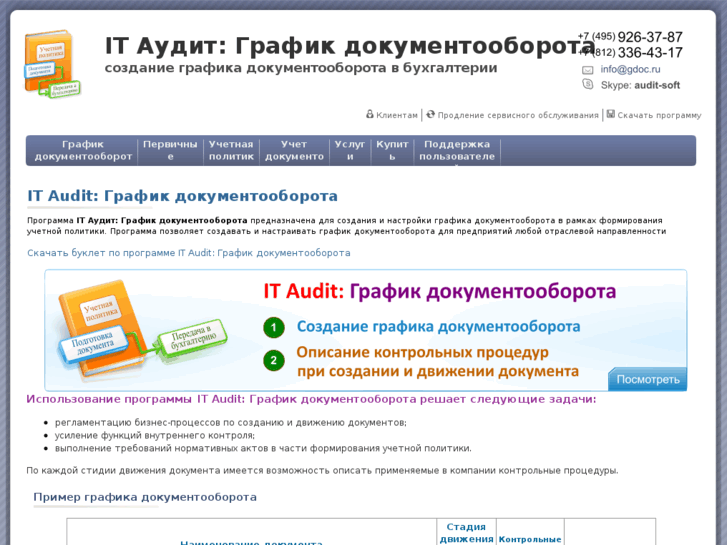Download the booklet via Скачать буклет link
This screenshot has height=545, width=727.
pyautogui.click(x=189, y=253)
